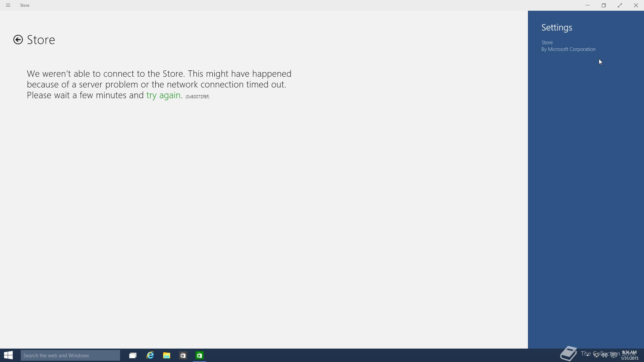
Task: Close the Store window
Action: point(636,5)
